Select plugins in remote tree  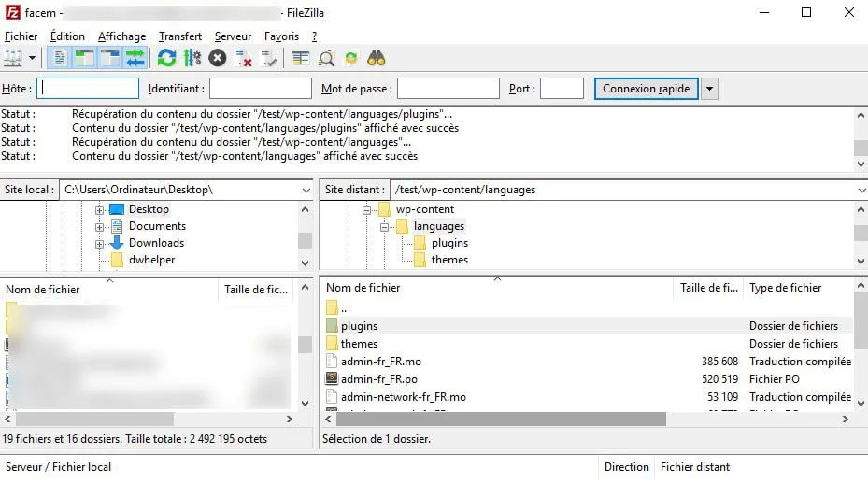pos(449,243)
